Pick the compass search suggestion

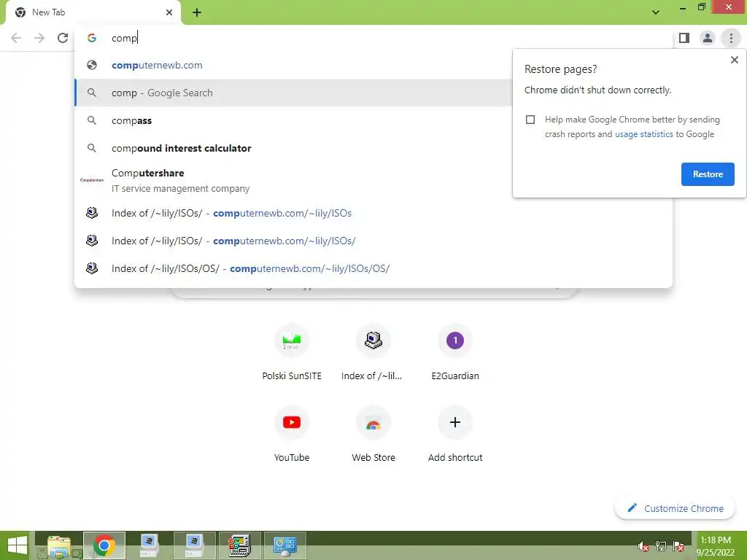(293, 120)
